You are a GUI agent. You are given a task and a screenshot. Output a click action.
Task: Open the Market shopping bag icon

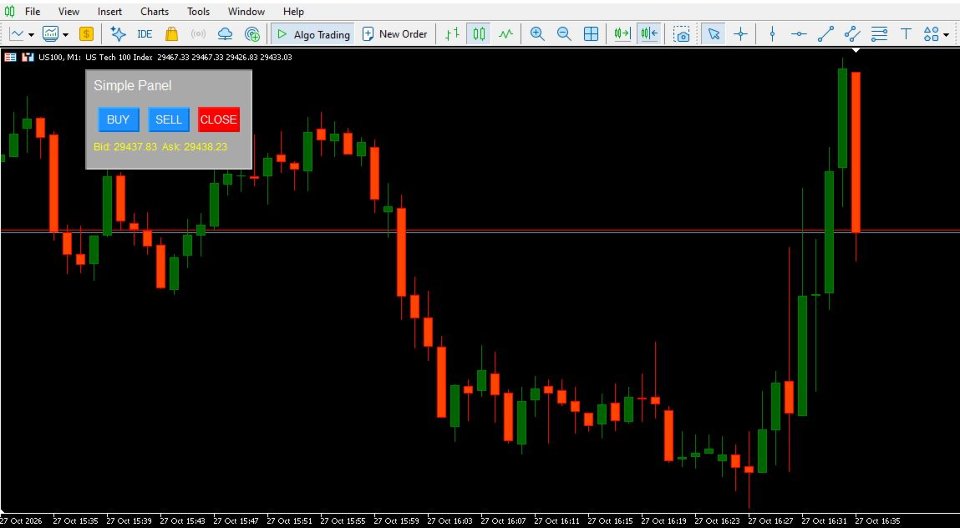point(171,34)
